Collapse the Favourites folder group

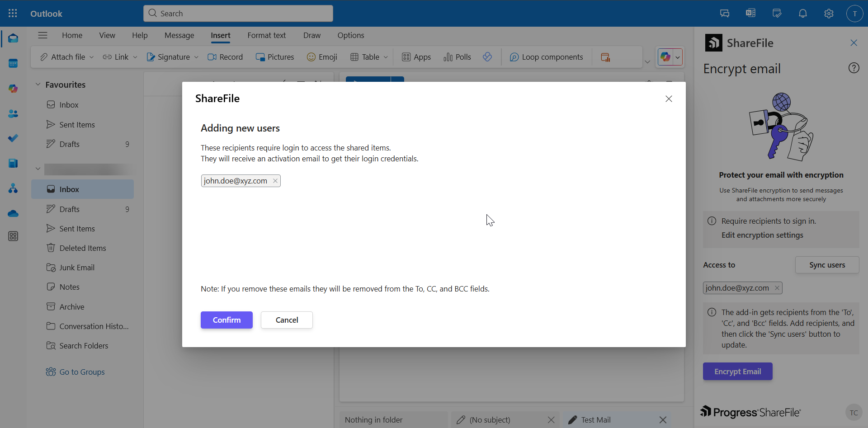pos(38,85)
